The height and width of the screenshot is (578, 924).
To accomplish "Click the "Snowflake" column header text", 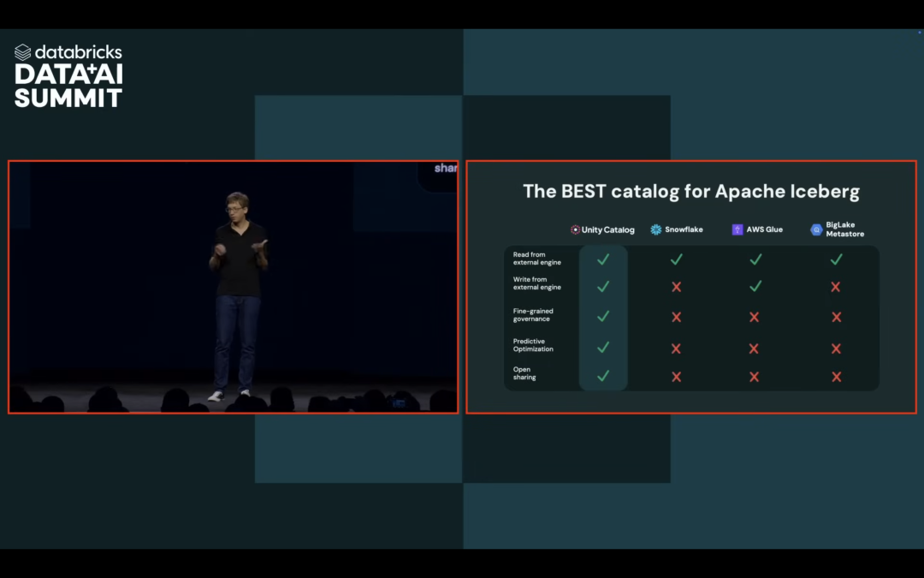I will [684, 229].
